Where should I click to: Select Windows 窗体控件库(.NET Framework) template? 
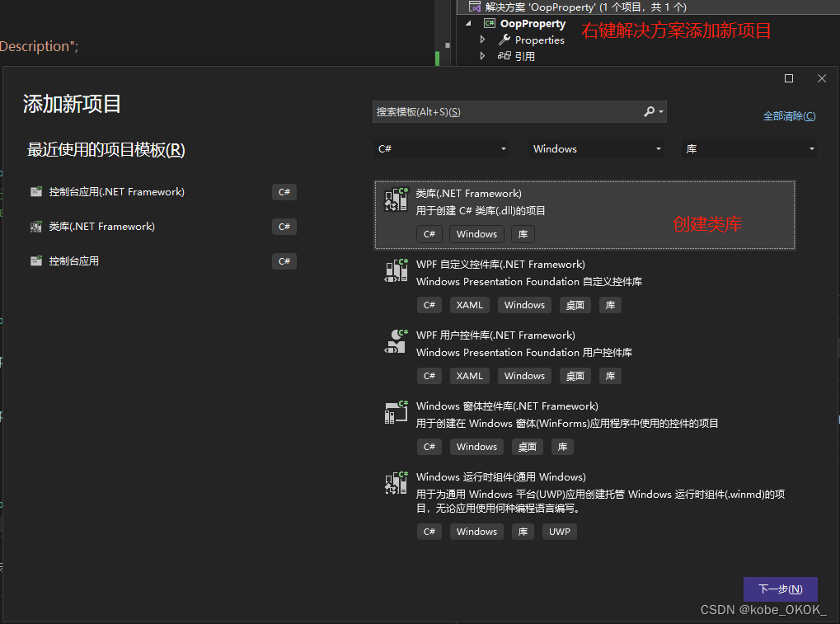[584, 427]
